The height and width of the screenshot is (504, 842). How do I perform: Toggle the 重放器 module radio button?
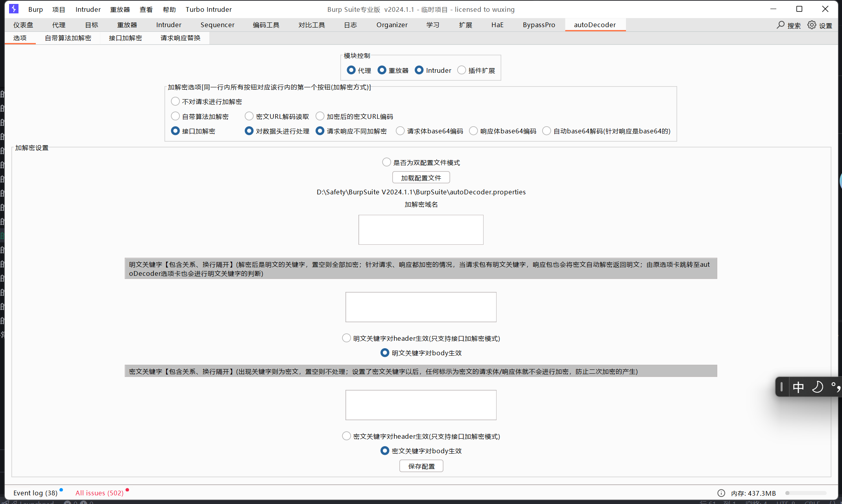382,70
